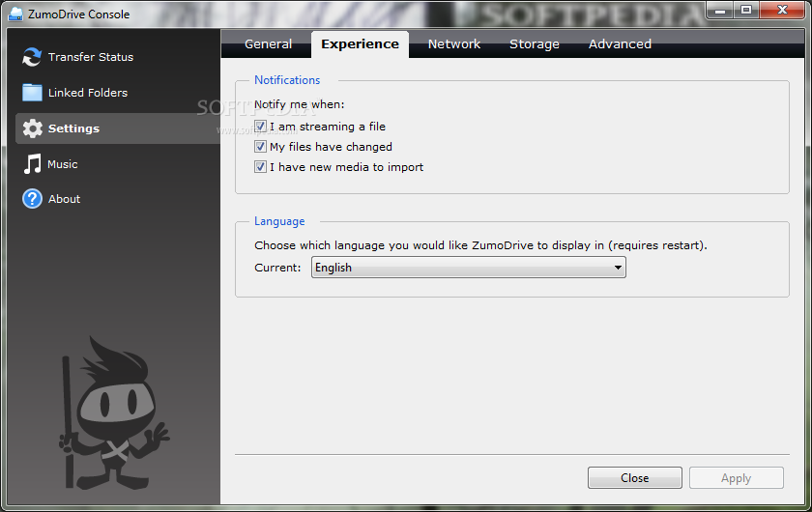Close the window with the red X
Image resolution: width=812 pixels, height=512 pixels.
[x=782, y=10]
